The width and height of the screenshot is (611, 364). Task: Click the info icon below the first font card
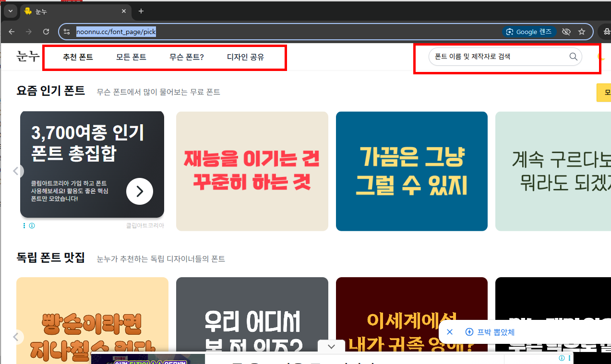click(32, 225)
